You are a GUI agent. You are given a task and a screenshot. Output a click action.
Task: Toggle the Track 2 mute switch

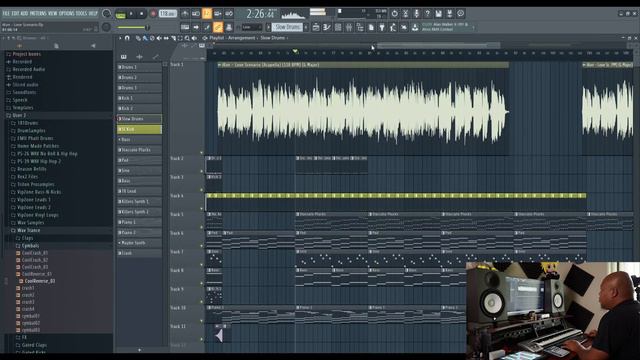point(201,171)
